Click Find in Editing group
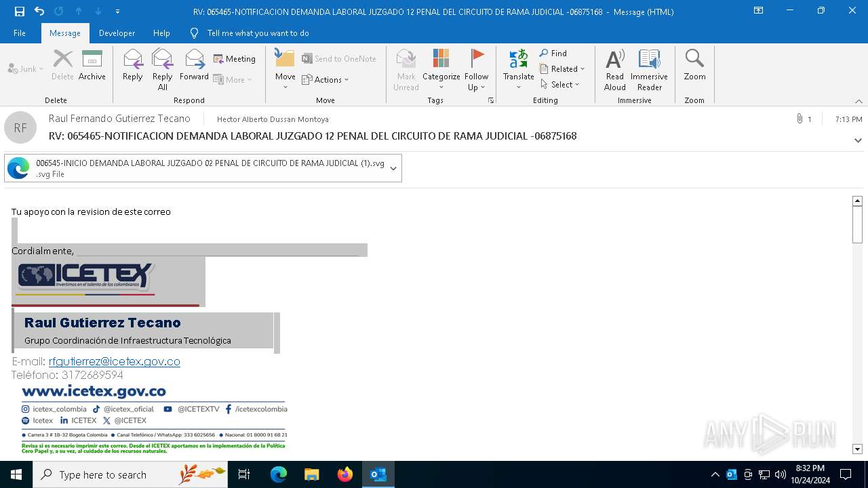This screenshot has width=868, height=488. click(553, 53)
